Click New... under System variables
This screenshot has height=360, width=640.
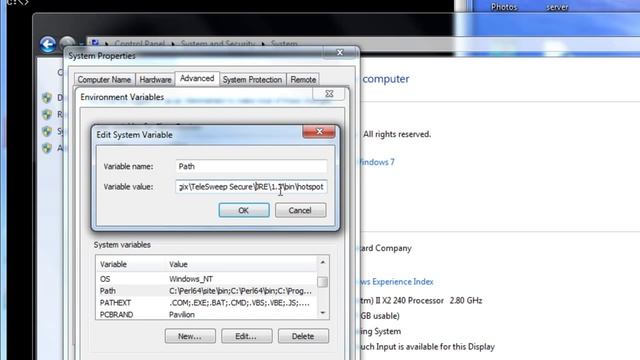point(190,336)
